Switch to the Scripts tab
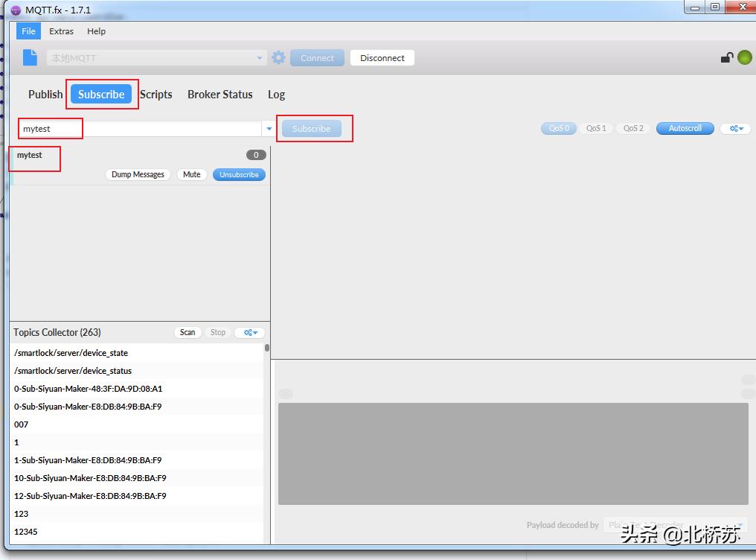Viewport: 756px width, 560px height. pyautogui.click(x=156, y=95)
